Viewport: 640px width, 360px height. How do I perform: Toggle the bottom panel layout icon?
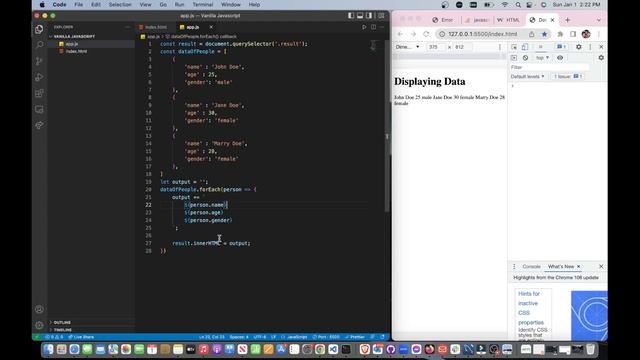point(360,16)
